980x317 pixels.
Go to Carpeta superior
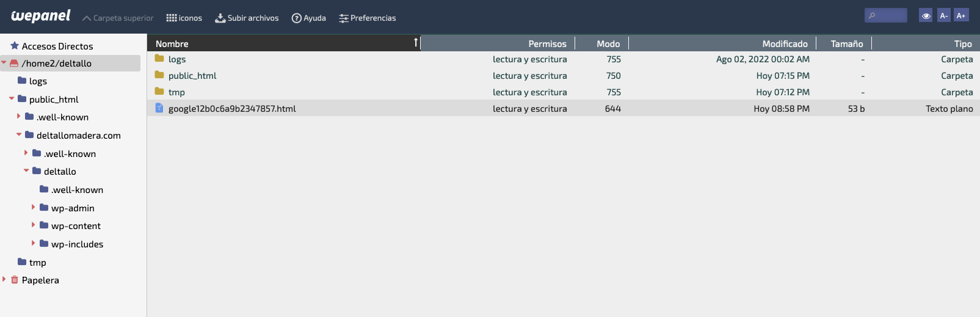pyautogui.click(x=118, y=18)
